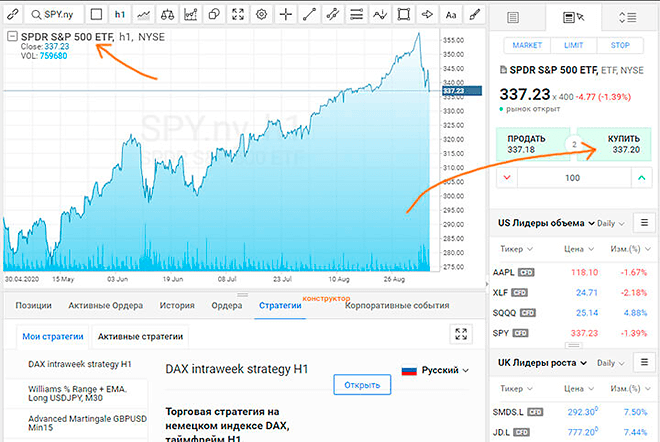Switch to Активные Ордера tab

point(106,305)
